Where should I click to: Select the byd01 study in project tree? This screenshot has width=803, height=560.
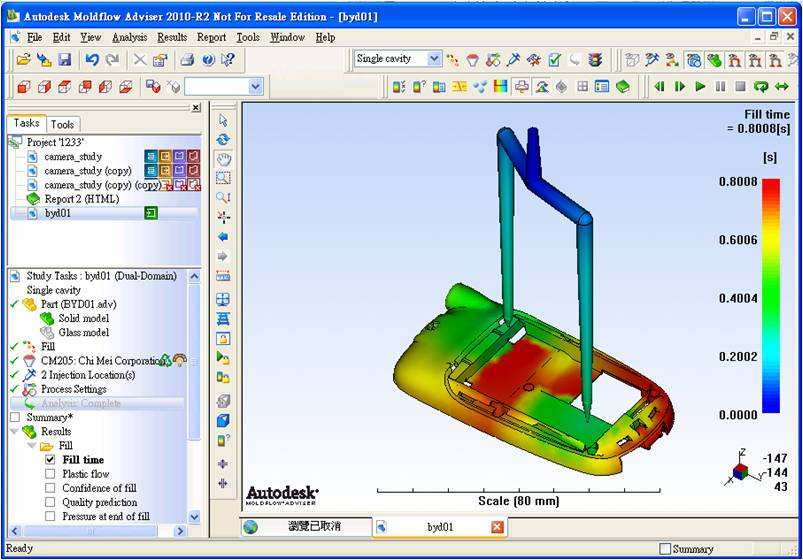(x=57, y=213)
